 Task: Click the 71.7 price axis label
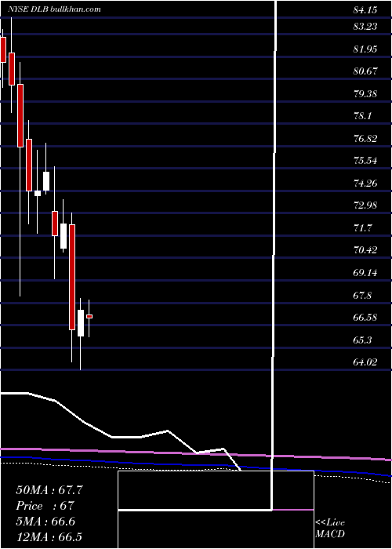(362, 227)
